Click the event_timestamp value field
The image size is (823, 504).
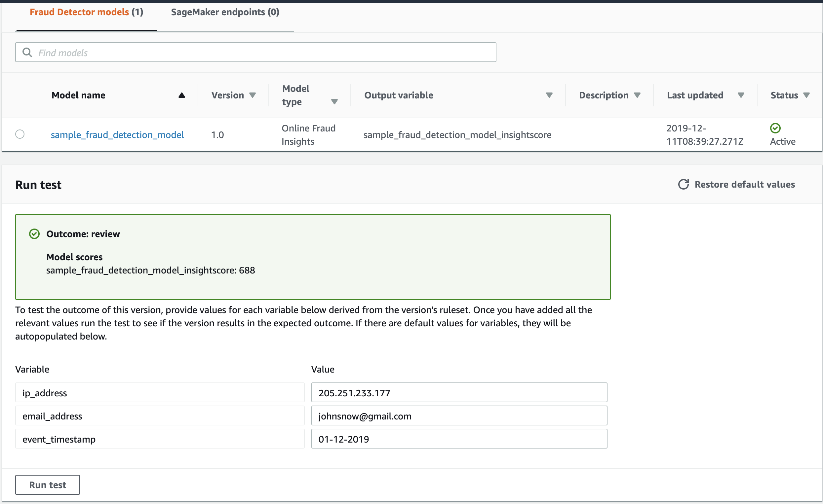tap(459, 439)
